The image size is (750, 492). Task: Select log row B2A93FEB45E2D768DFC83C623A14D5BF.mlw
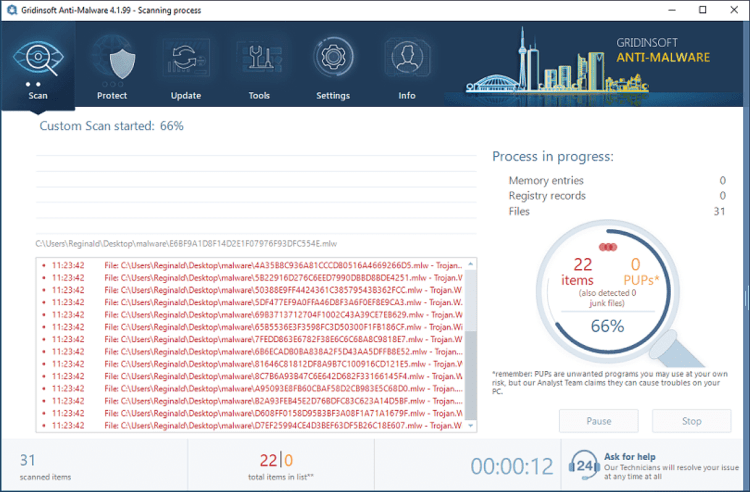pyautogui.click(x=252, y=401)
